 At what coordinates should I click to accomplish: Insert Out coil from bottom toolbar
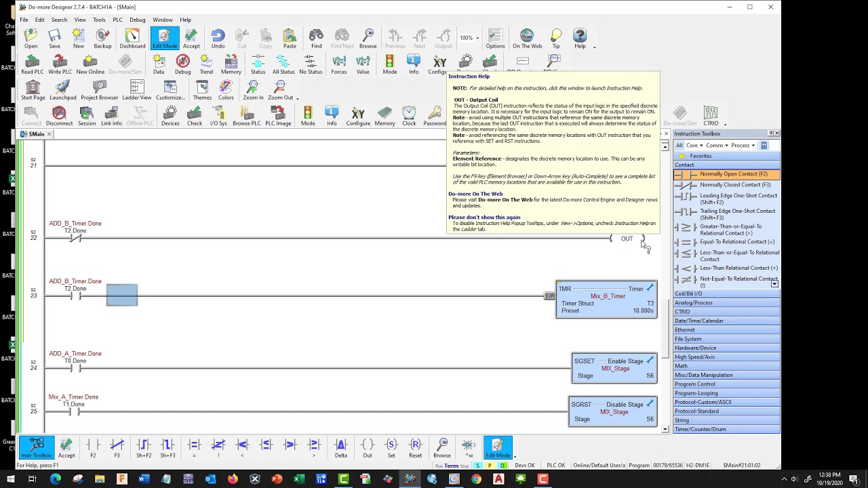point(368,448)
